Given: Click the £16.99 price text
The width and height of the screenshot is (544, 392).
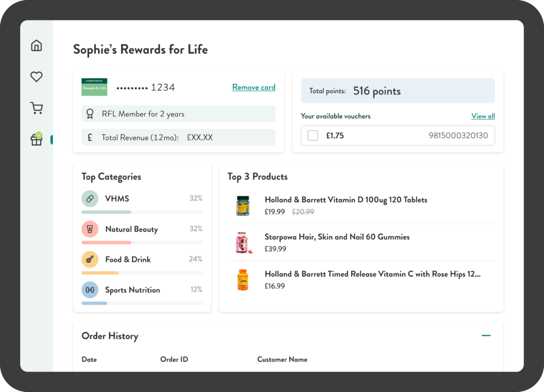Looking at the screenshot, I should tap(275, 286).
